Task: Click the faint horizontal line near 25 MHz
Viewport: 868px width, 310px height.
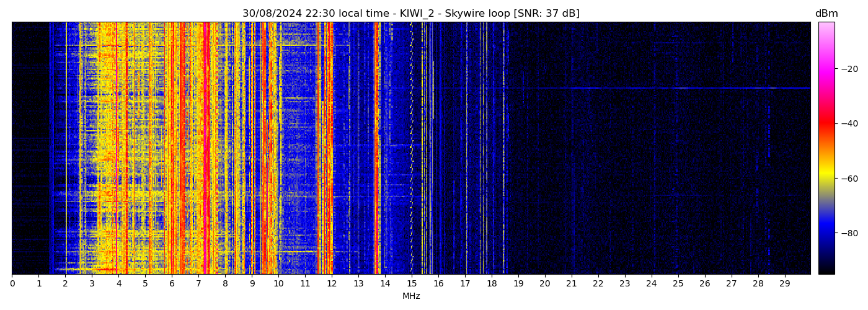Action: click(678, 88)
